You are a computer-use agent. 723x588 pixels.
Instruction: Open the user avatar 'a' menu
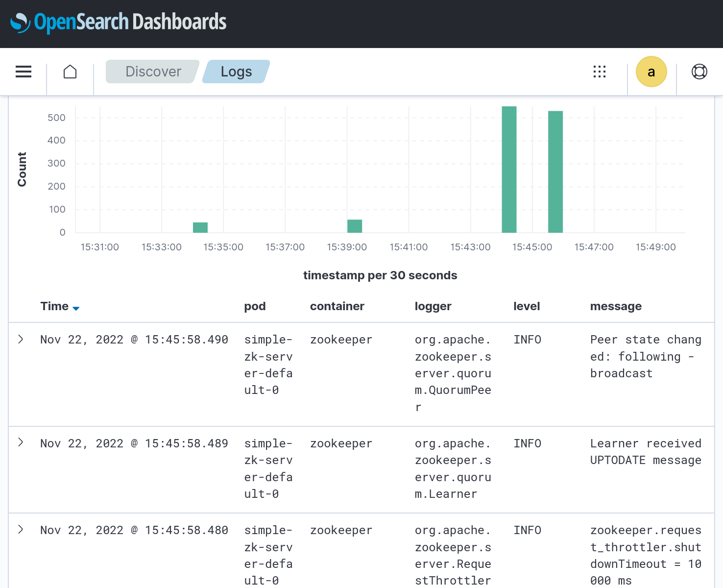coord(651,72)
